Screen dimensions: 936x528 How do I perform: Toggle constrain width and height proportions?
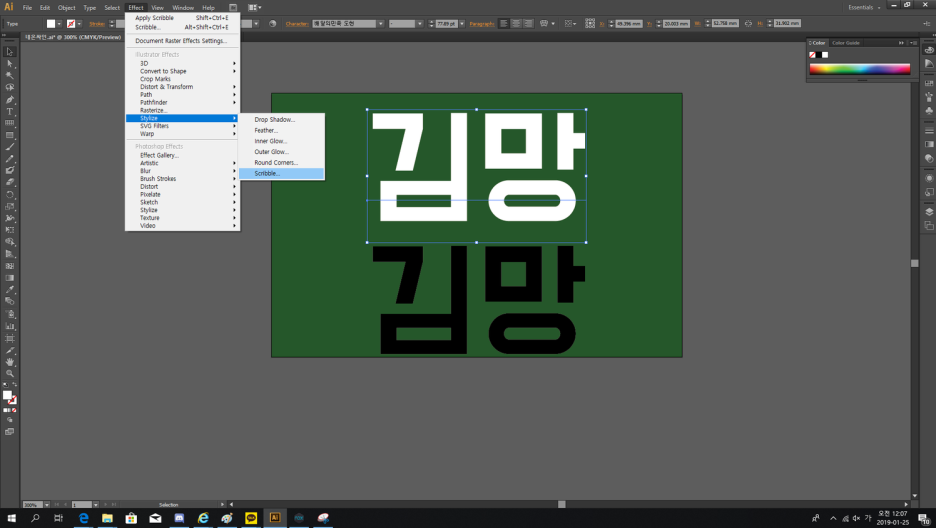click(748, 23)
